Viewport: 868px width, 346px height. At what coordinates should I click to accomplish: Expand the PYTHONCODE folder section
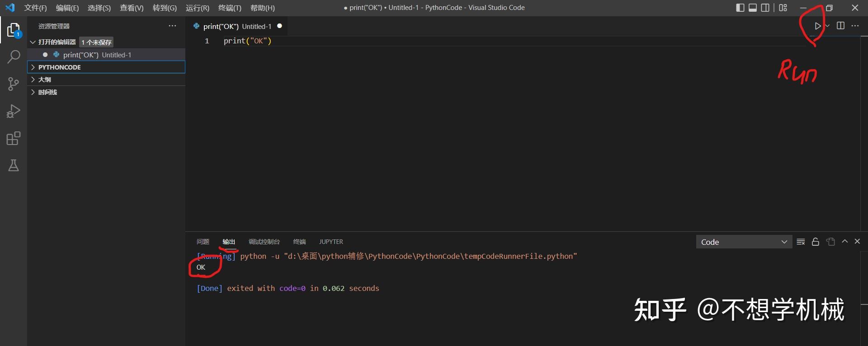[106, 67]
